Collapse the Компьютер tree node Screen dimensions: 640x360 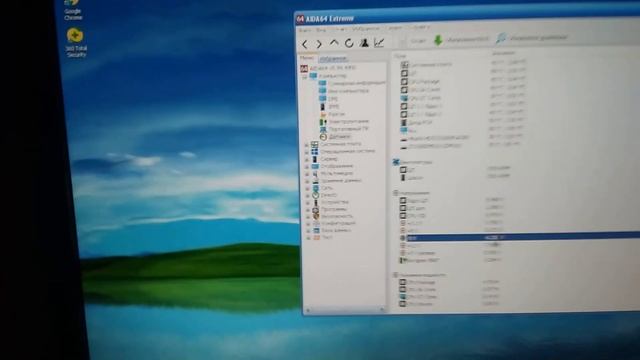point(304,76)
